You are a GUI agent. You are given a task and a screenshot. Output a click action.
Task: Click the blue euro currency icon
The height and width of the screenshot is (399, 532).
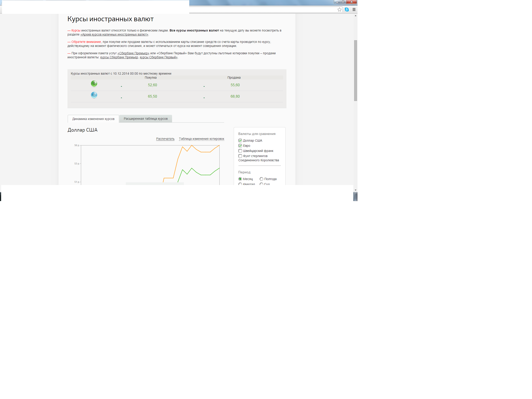pos(94,95)
